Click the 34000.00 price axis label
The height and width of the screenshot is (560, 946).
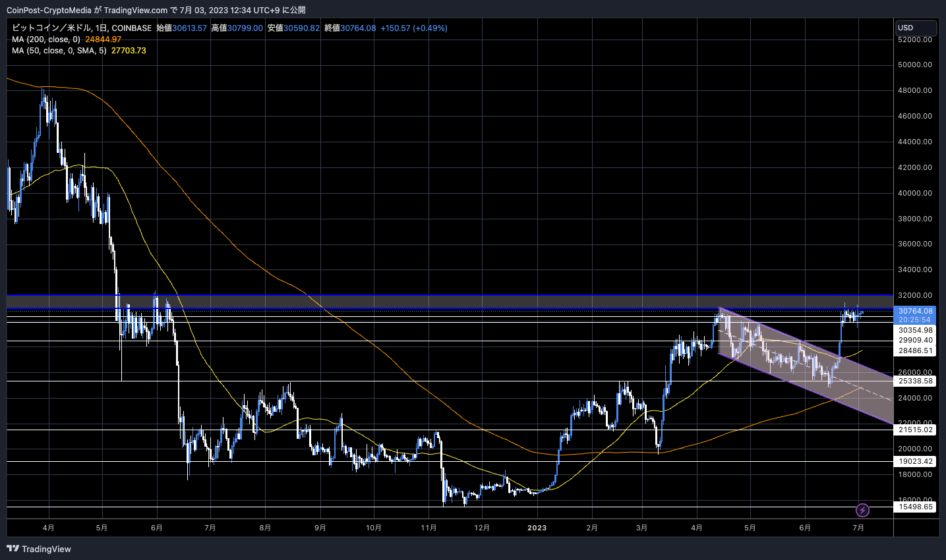pyautogui.click(x=915, y=269)
